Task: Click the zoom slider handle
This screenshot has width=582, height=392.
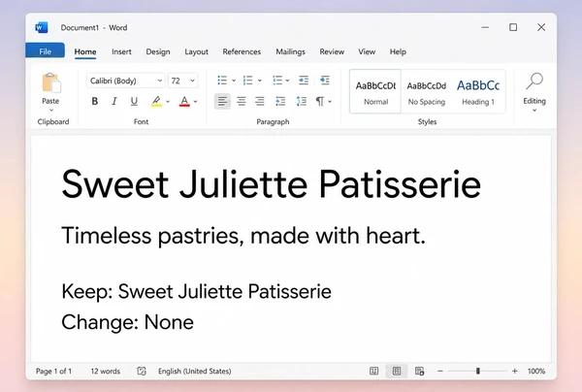Action: 478,371
